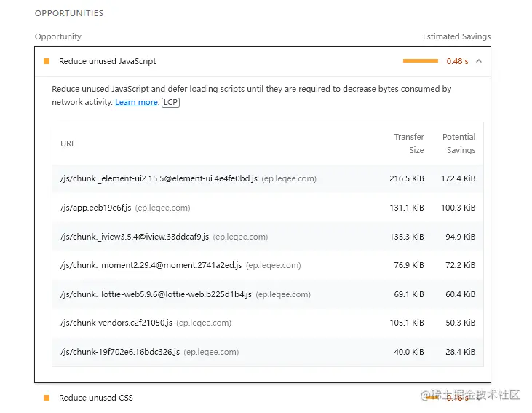
Task: Click the Reduce unused JavaScript title
Action: point(107,61)
